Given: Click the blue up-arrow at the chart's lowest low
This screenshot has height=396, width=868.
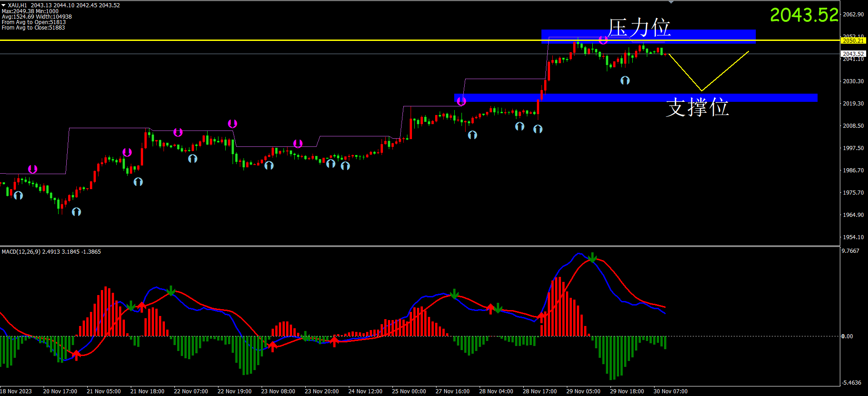Looking at the screenshot, I should click(x=76, y=212).
